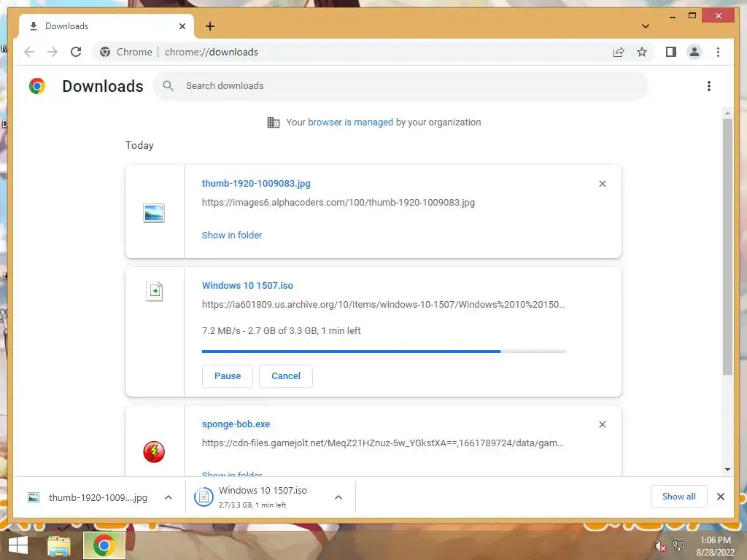Go back using the browser back arrow
Viewport: 747px width, 560px height.
[x=29, y=52]
